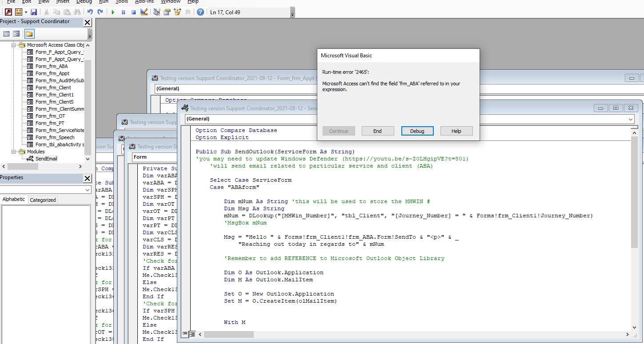644x344 pixels.
Task: Click the Toolbox wrench icon
Action: pyautogui.click(x=188, y=12)
